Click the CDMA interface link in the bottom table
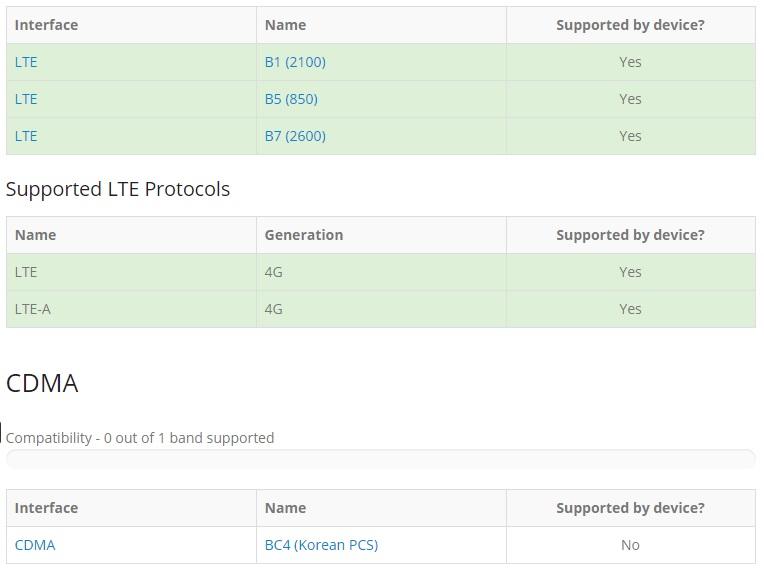Image resolution: width=764 pixels, height=571 pixels. [x=35, y=545]
